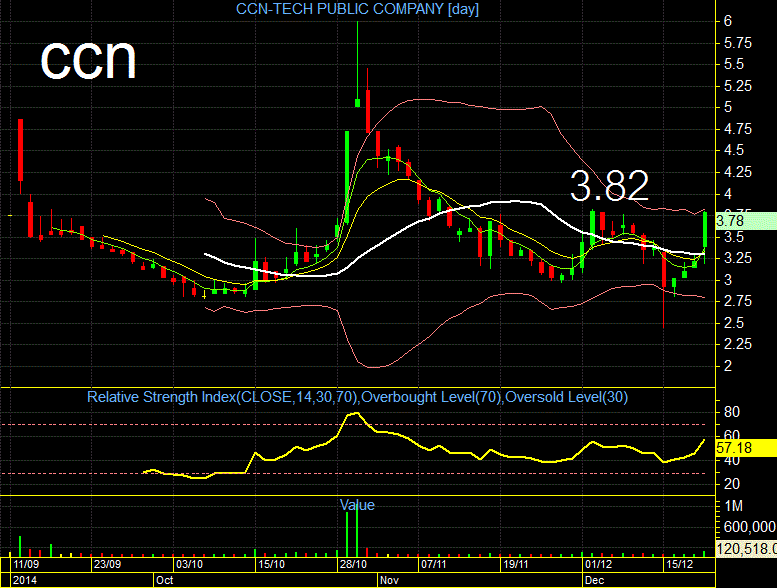This screenshot has height=588, width=777.
Task: Click the 120,518 volume value tag
Action: click(746, 548)
